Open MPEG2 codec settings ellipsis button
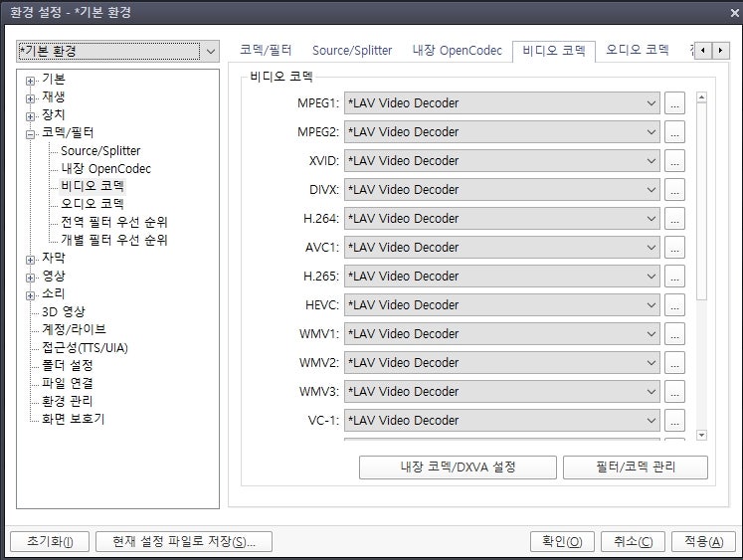The height and width of the screenshot is (560, 743). pyautogui.click(x=674, y=131)
